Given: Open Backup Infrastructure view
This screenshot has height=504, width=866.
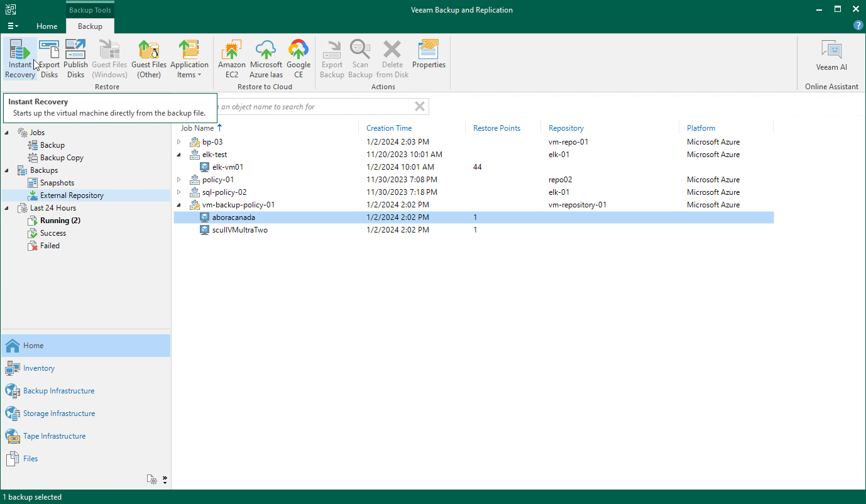Looking at the screenshot, I should pyautogui.click(x=85, y=391).
